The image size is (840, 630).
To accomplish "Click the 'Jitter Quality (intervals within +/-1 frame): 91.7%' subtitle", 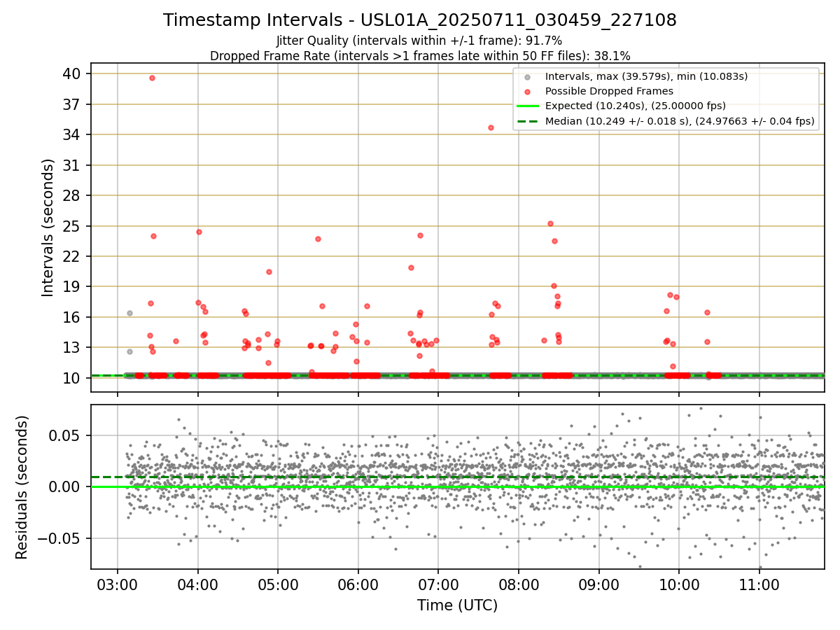I will [419, 41].
